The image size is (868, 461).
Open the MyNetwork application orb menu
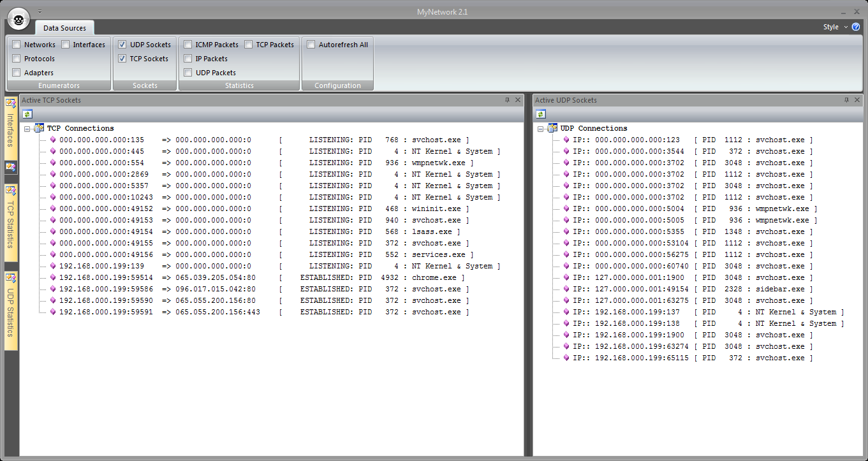pyautogui.click(x=19, y=20)
